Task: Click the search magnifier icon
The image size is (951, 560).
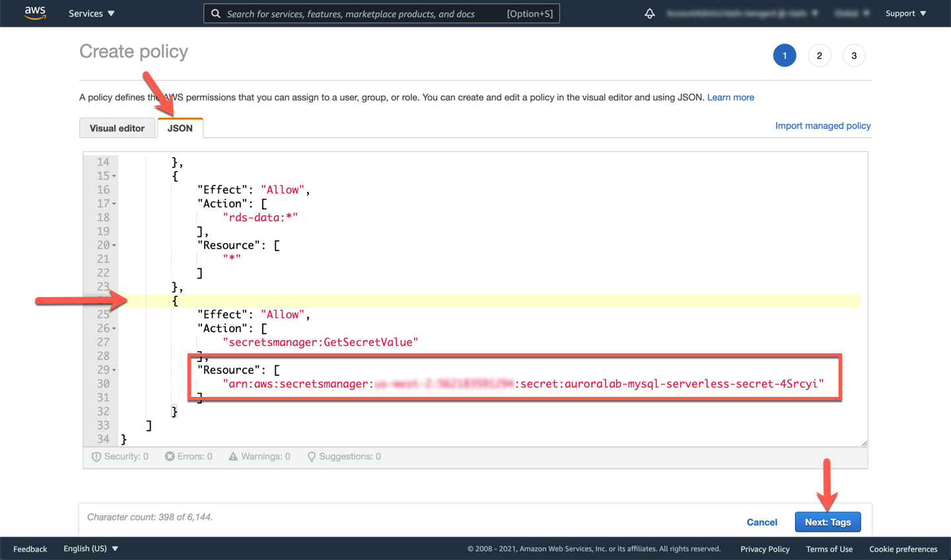Action: click(216, 13)
